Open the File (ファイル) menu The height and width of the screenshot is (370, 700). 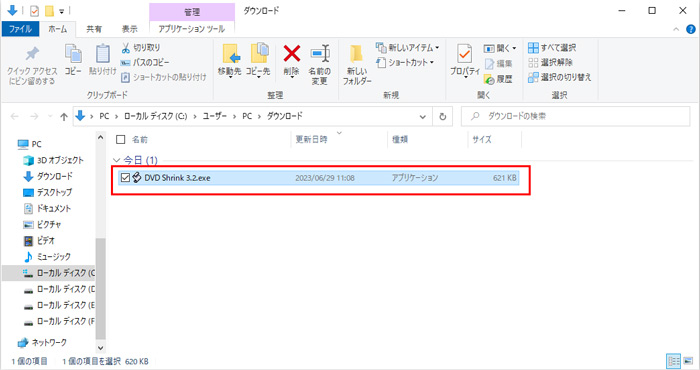(x=21, y=29)
